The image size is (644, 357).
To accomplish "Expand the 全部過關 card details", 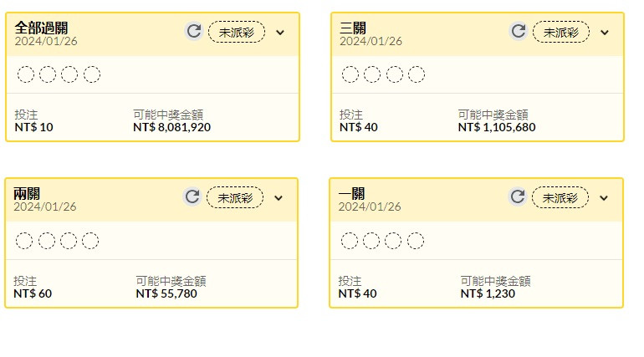I will pos(280,33).
